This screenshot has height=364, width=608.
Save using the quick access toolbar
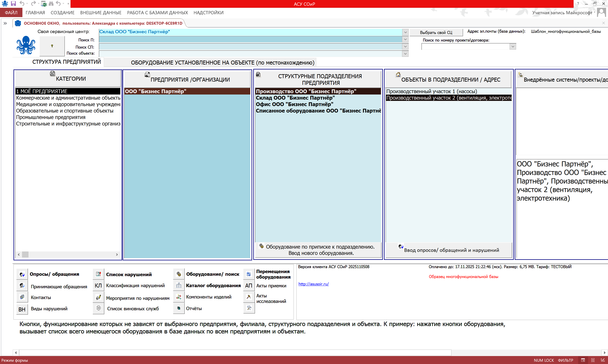pos(13,3)
